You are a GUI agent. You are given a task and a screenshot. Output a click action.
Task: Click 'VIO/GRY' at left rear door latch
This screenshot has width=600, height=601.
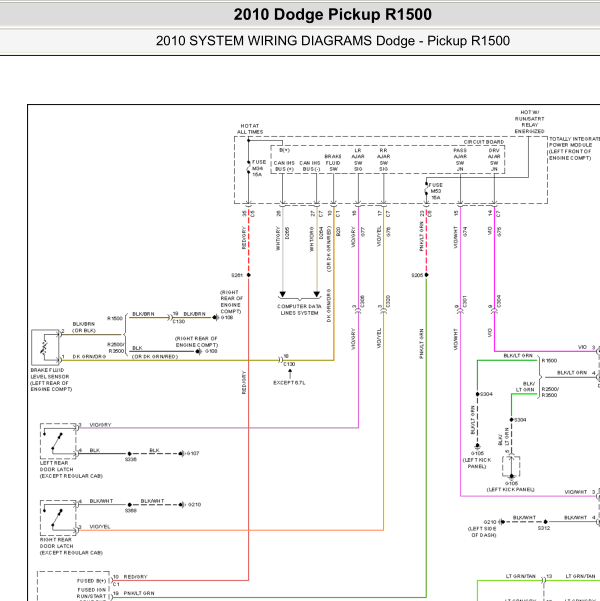[x=100, y=425]
